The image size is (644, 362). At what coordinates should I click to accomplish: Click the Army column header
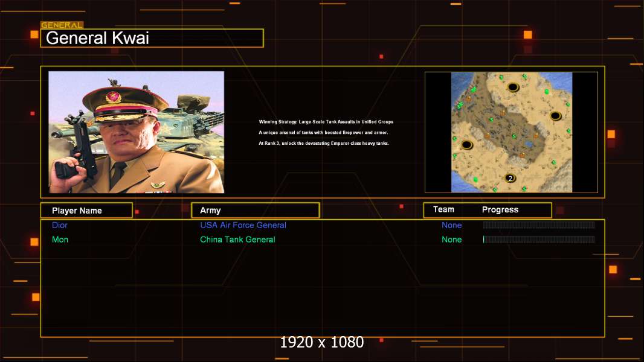255,211
